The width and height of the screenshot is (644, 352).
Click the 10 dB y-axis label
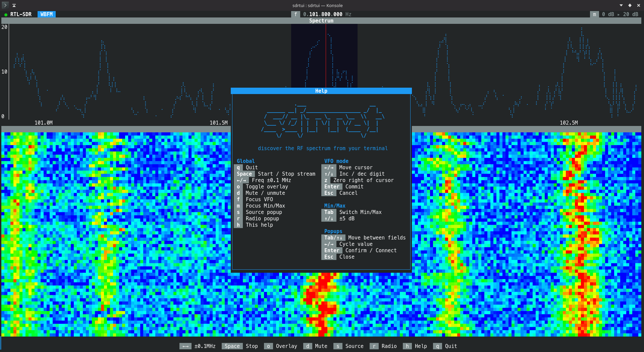[4, 72]
